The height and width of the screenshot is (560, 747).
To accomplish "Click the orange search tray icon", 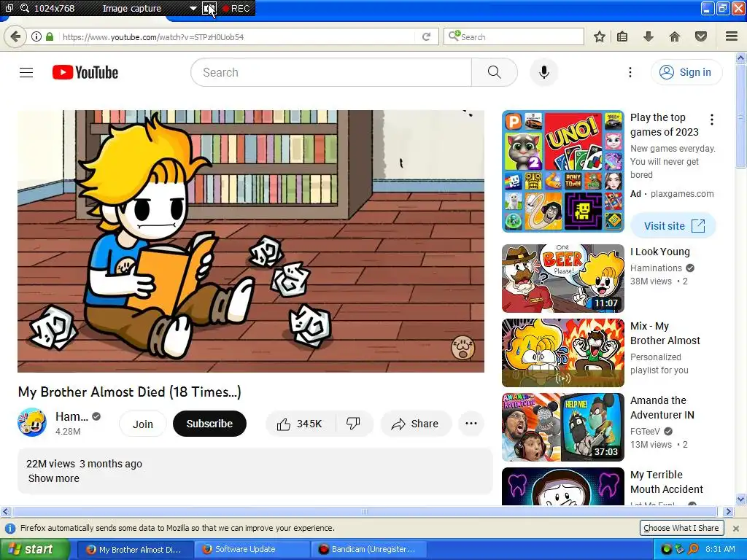I will (693, 549).
